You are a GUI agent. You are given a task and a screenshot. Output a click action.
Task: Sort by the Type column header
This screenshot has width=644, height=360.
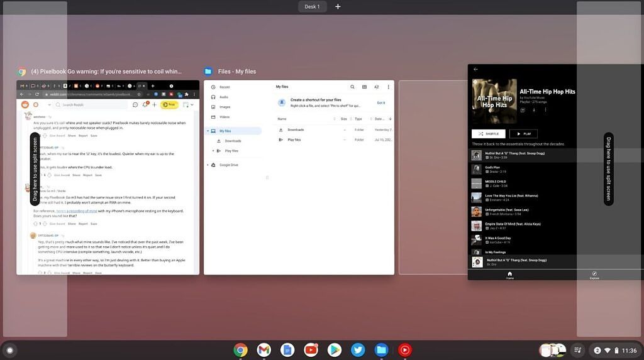coord(358,119)
